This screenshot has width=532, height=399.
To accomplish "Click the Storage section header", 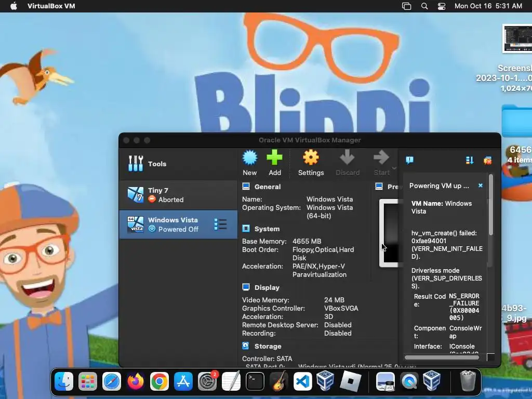I will point(268,347).
